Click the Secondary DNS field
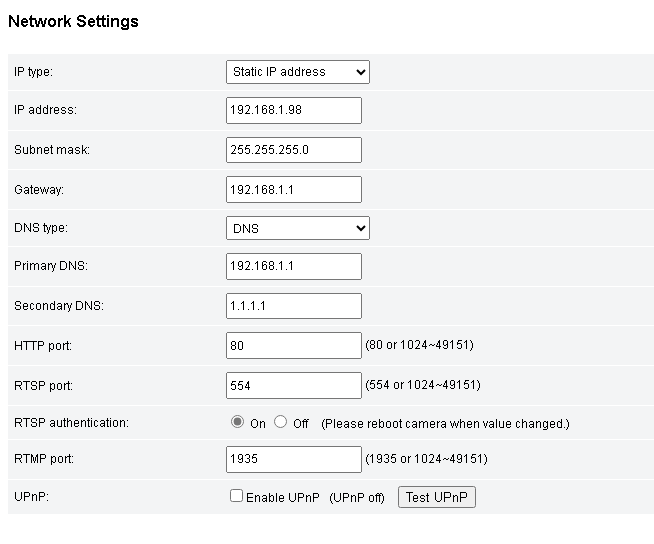Image resolution: width=654 pixels, height=544 pixels. pyautogui.click(x=294, y=306)
